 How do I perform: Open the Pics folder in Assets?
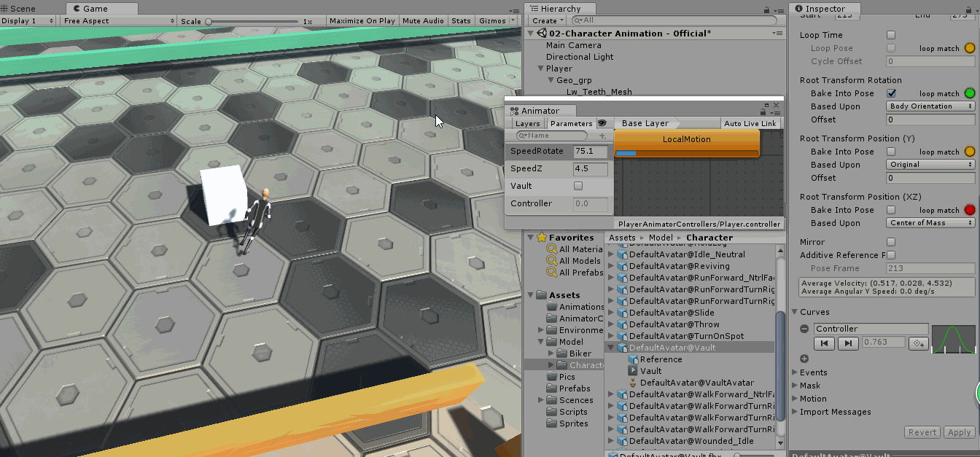(561, 377)
